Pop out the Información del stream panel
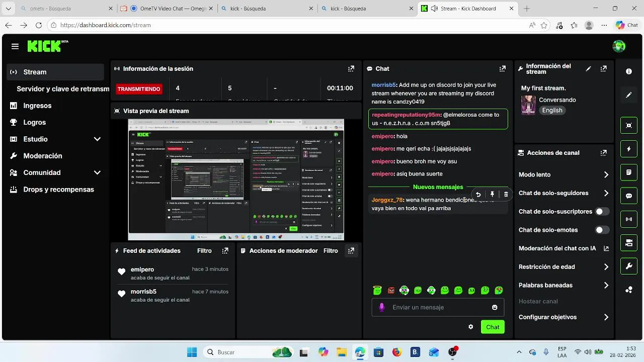 [x=604, y=69]
